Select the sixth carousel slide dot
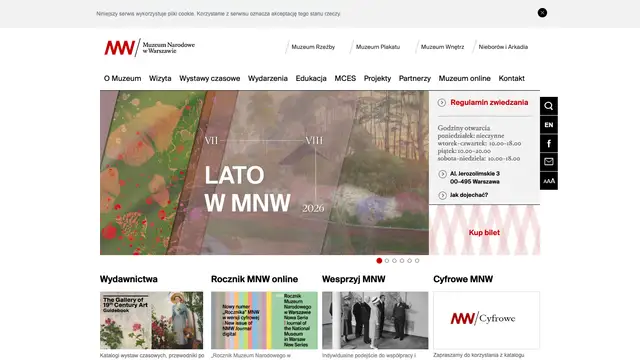 click(x=417, y=261)
